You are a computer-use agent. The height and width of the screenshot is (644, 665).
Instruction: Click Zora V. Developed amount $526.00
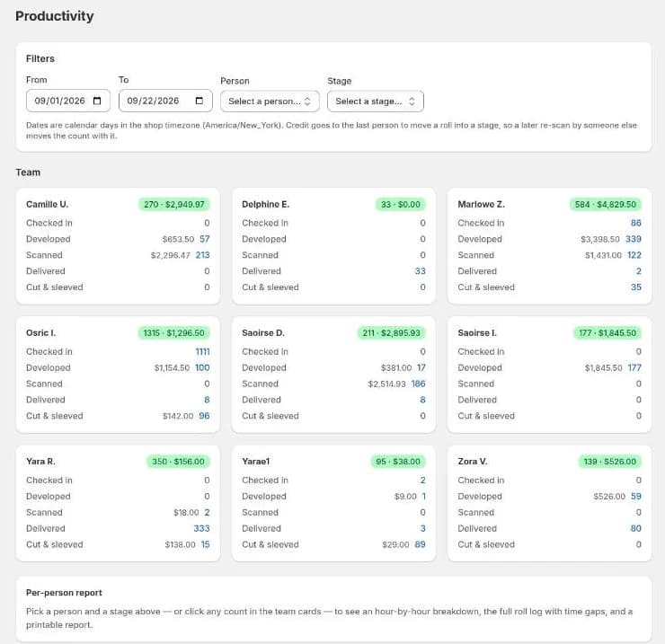(609, 497)
